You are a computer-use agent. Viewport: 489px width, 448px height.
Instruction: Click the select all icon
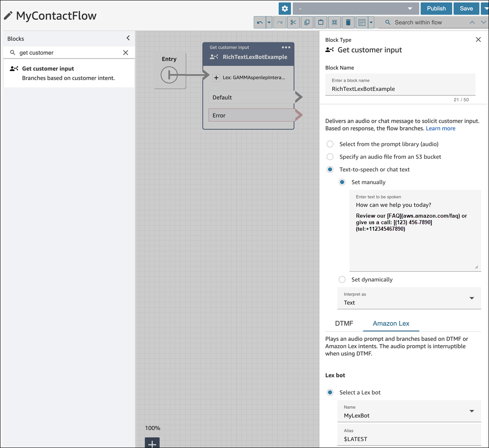(x=334, y=23)
